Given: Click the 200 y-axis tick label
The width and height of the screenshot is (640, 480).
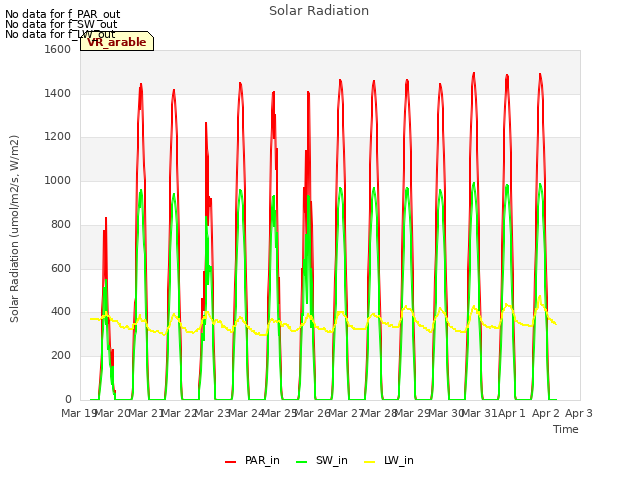Looking at the screenshot, I should click(x=61, y=356).
